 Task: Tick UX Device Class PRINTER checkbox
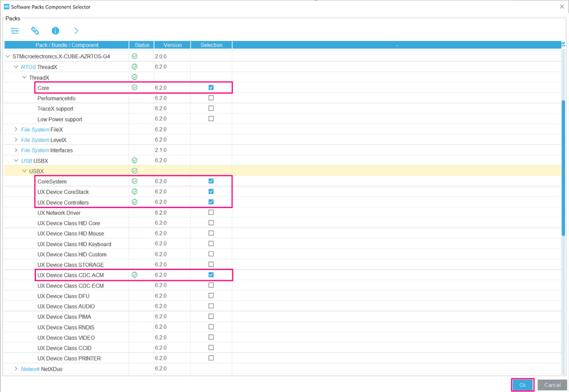click(211, 358)
